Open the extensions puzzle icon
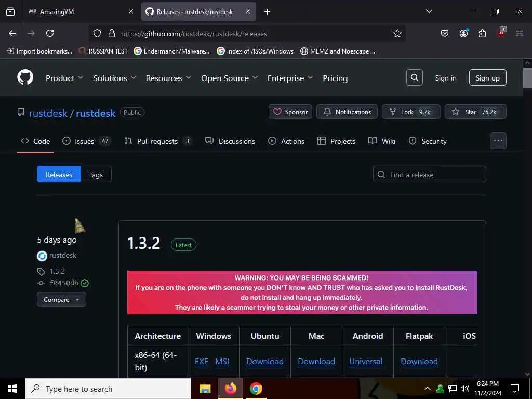 point(482,33)
